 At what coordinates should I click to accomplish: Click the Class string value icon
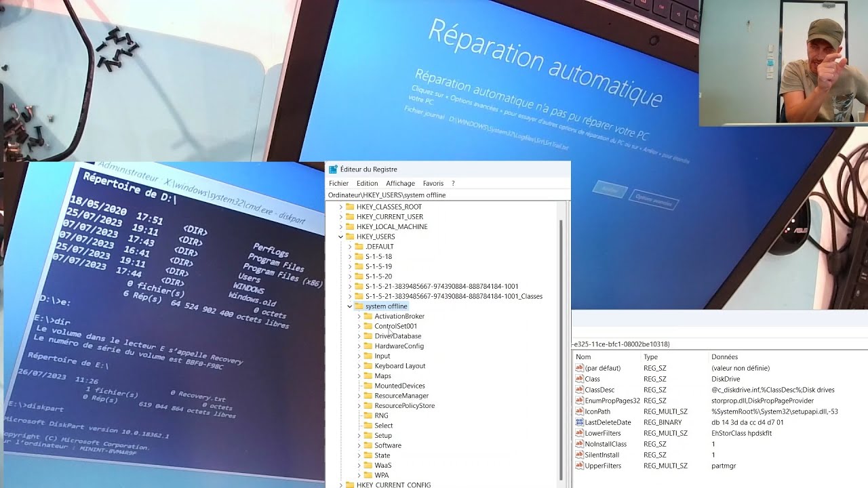pyautogui.click(x=579, y=379)
